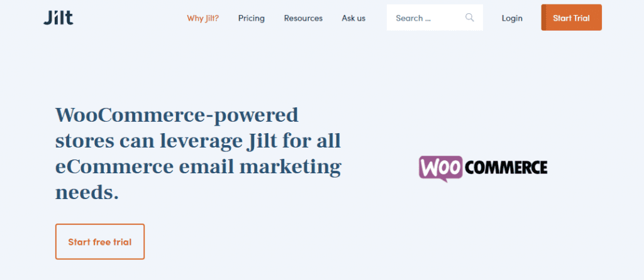Click the search magnifier icon
Screen dimensions: 644x280
point(469,18)
